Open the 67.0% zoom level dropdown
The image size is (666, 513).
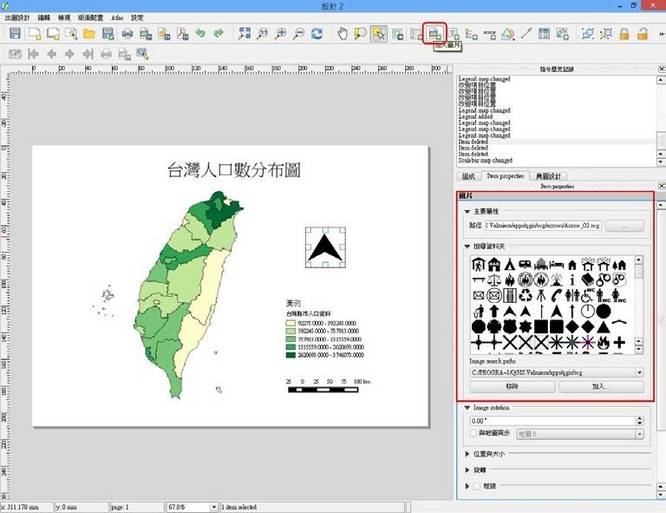213,507
